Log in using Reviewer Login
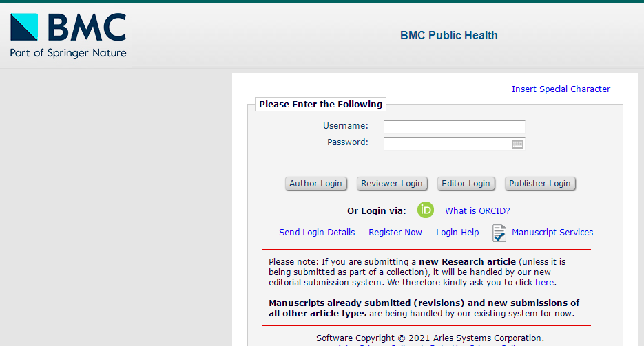This screenshot has height=346, width=644. [x=392, y=184]
